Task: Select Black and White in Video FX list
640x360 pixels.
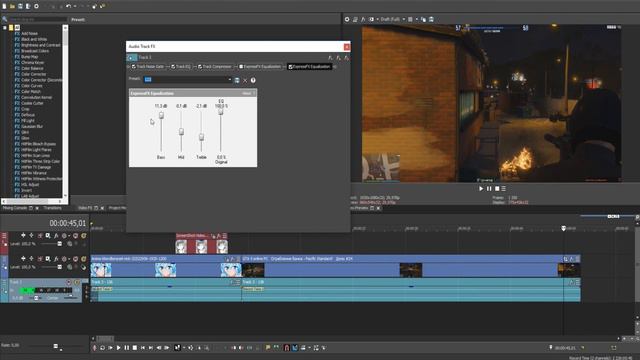Action: [34, 39]
